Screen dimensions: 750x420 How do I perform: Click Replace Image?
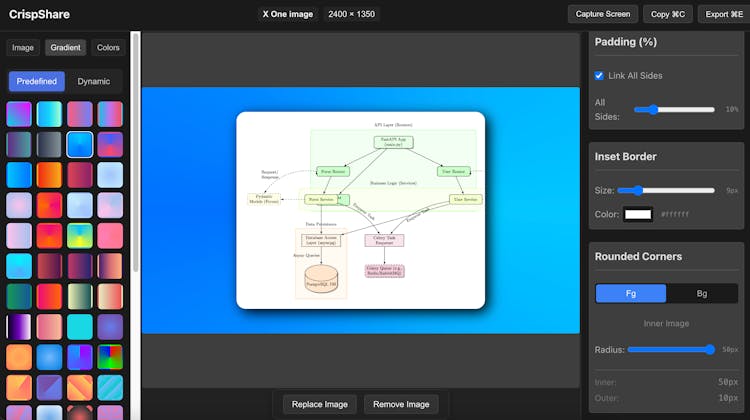320,404
